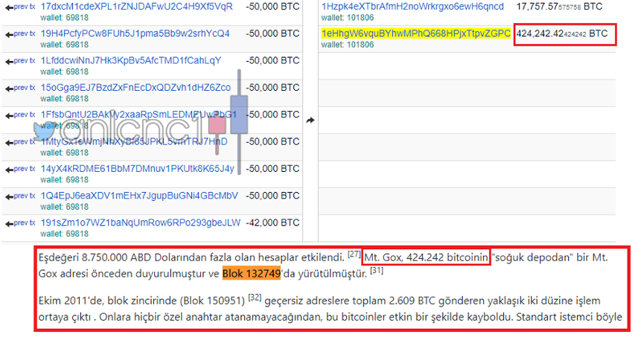Open highlighted address 1eHhgW6vquBYhwMPhQ668HPjxTtpvZGPC
The width and height of the screenshot is (644, 337).
point(415,33)
